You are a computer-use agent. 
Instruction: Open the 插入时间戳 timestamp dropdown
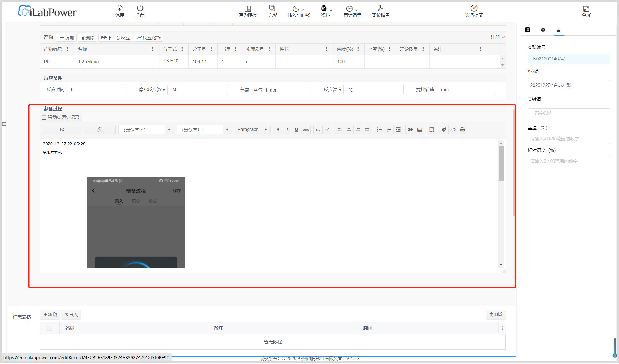[x=299, y=11]
